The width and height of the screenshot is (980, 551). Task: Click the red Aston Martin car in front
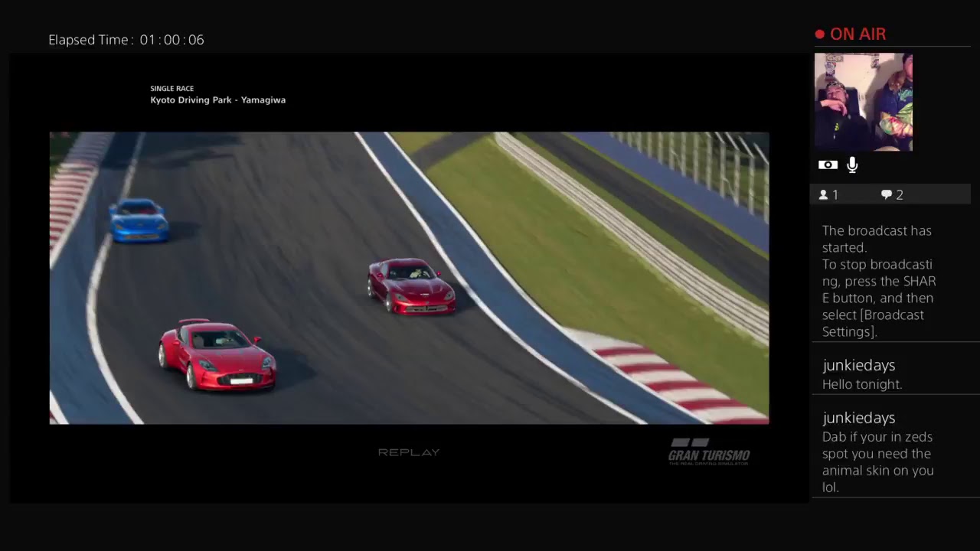[x=217, y=354]
